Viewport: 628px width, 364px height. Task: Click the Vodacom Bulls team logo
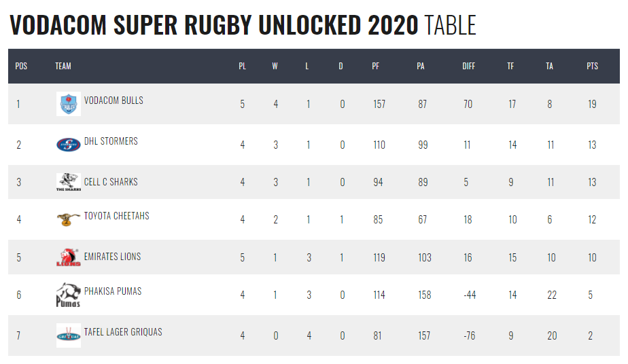tap(68, 104)
